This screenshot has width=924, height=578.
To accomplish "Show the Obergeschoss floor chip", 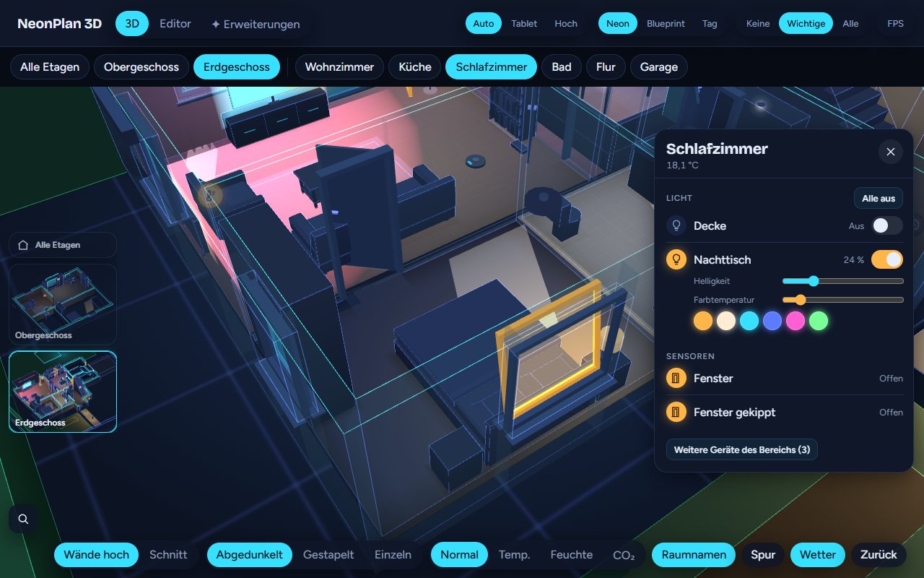I will tap(141, 67).
